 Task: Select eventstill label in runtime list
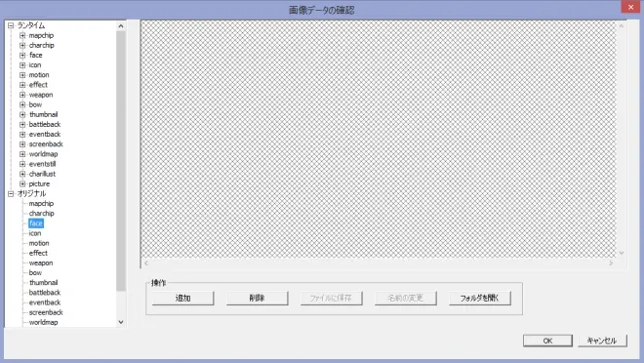point(42,164)
